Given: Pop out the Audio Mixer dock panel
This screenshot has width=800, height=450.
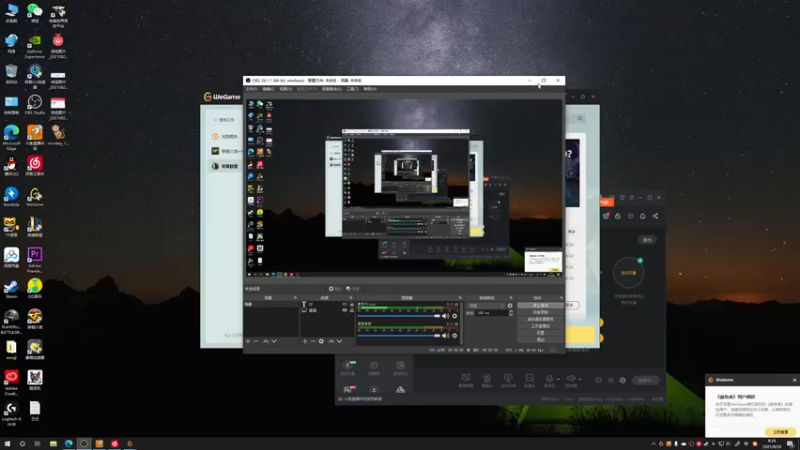Looking at the screenshot, I should coord(460,298).
